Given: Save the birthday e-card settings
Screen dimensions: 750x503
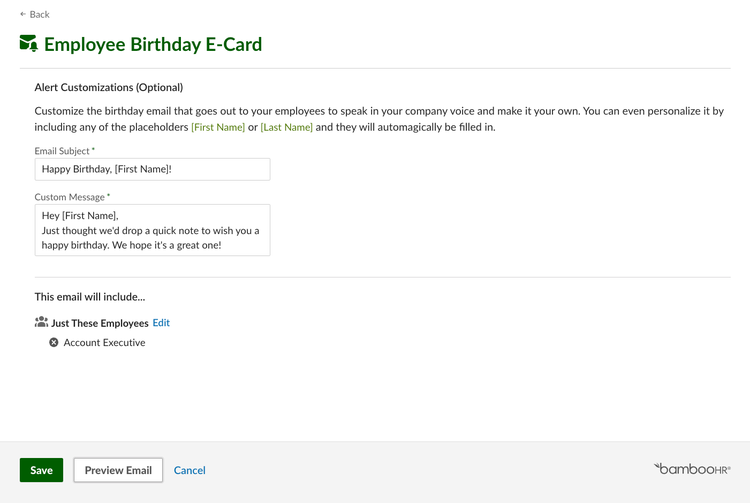Looking at the screenshot, I should (x=41, y=470).
